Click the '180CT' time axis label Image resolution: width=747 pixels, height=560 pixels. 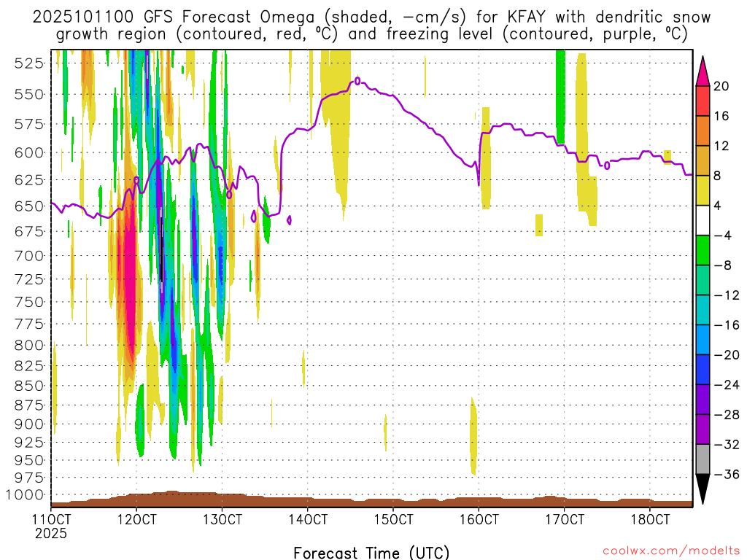tap(650, 519)
